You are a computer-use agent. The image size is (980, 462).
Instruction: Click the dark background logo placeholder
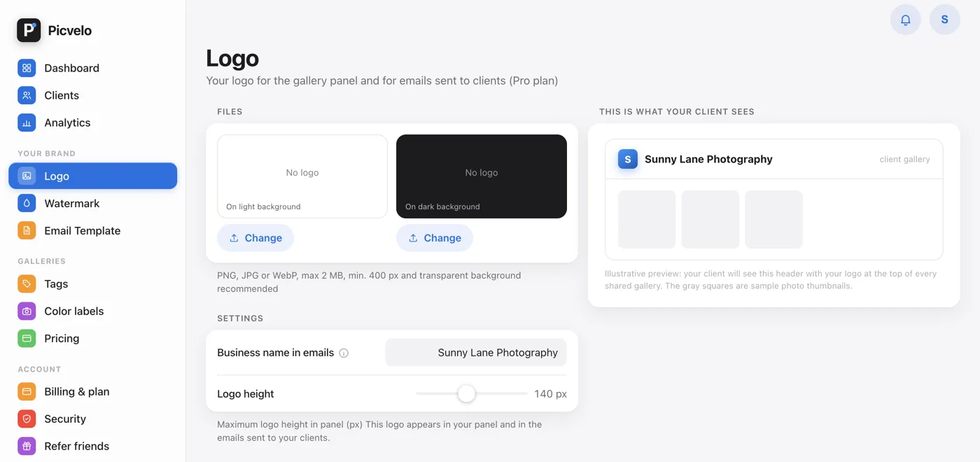point(482,176)
